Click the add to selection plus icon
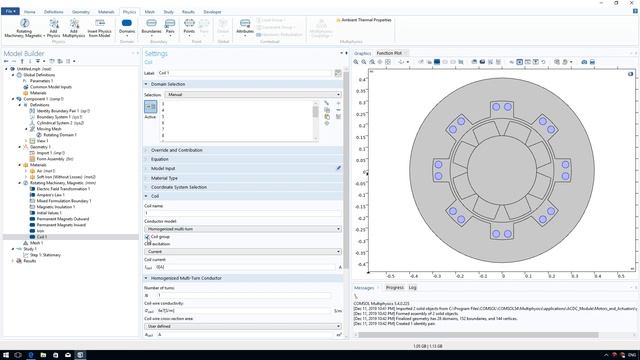This screenshot has height=360, width=640. pyautogui.click(x=338, y=103)
